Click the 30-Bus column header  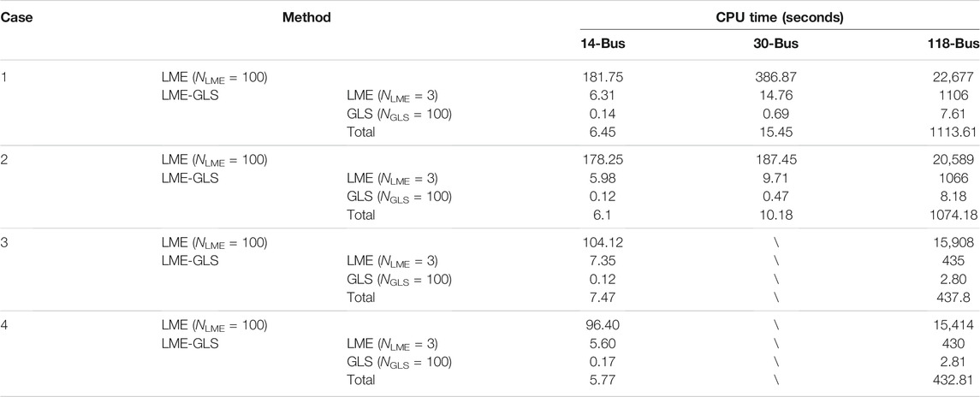(776, 45)
